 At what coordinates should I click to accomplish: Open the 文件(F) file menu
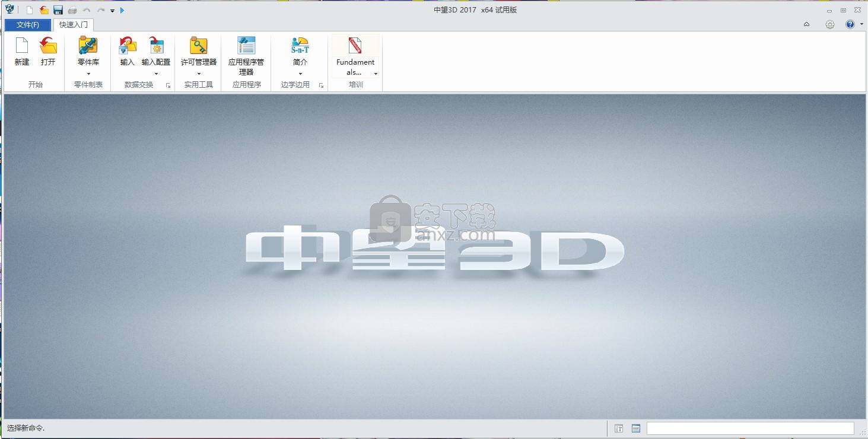click(x=28, y=25)
